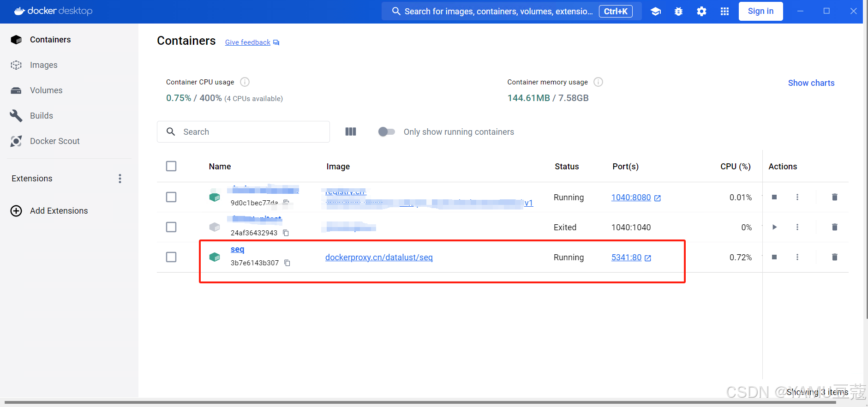Delete the exited container 24af36432943
The height and width of the screenshot is (407, 868).
click(834, 227)
